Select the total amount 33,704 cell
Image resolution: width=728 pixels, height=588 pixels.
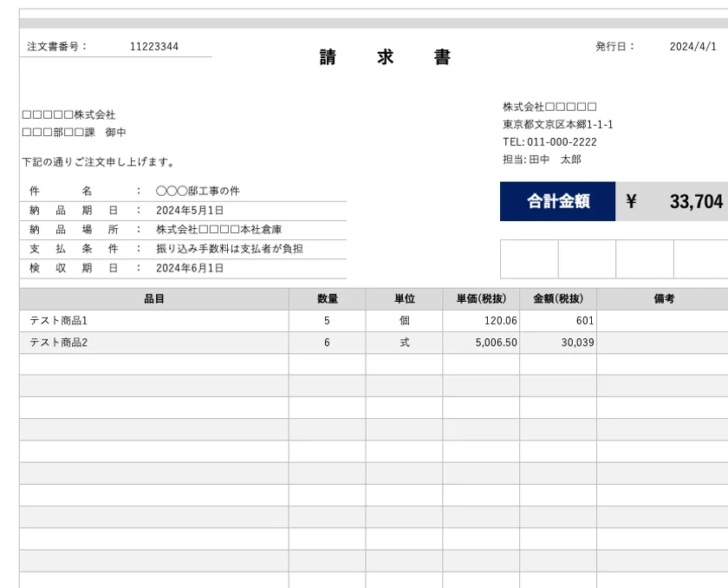672,201
